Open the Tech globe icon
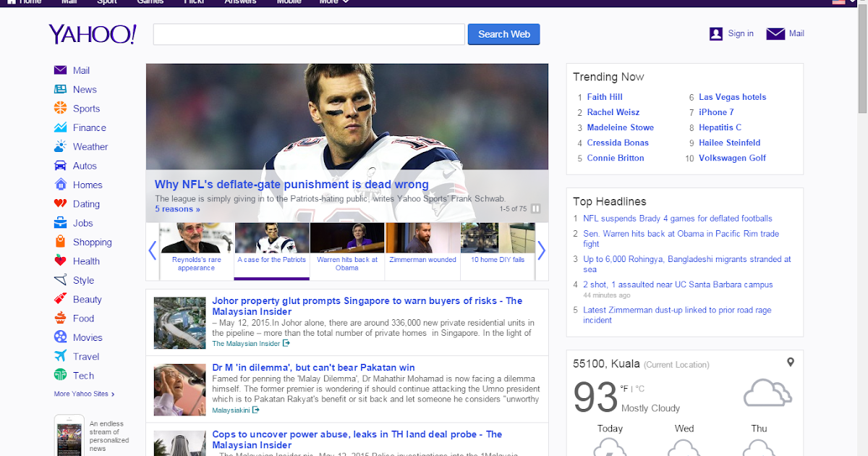Viewport: 868px width, 456px height. (x=60, y=375)
